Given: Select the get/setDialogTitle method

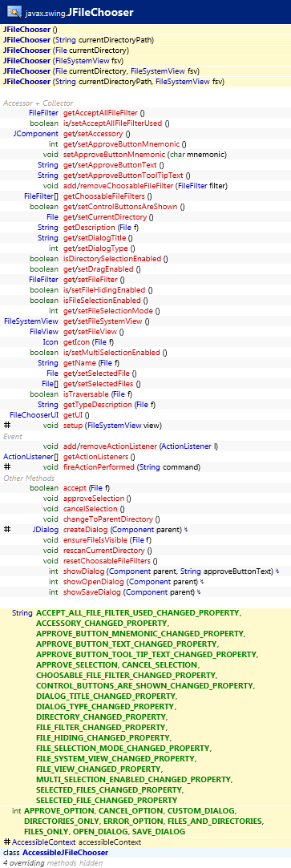Looking at the screenshot, I should tap(98, 237).
